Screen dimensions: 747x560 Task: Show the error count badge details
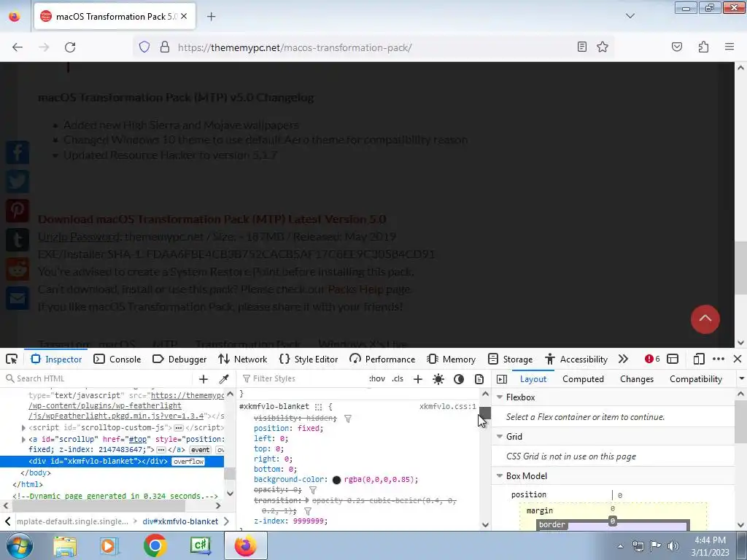[652, 359]
